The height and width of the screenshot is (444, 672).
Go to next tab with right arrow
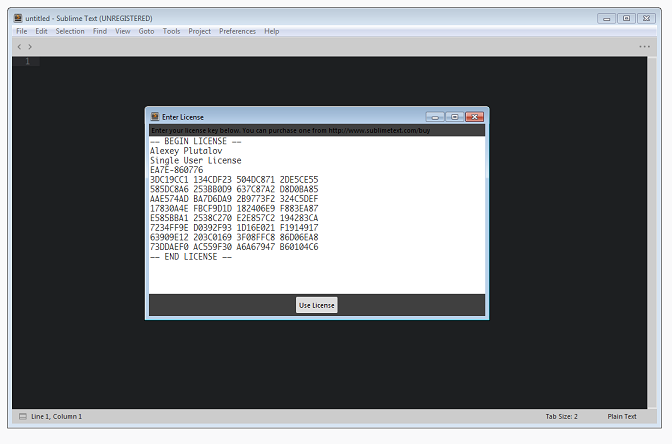click(30, 46)
